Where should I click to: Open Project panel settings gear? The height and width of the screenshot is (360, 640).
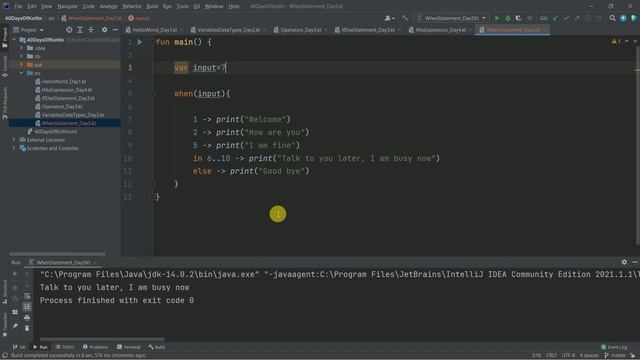pyautogui.click(x=104, y=30)
